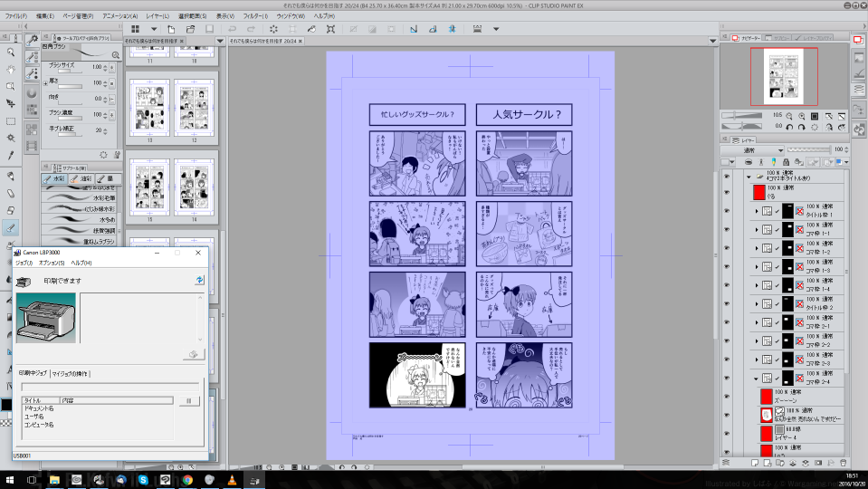Click the refresh icon in printer window
The width and height of the screenshot is (868, 489).
point(197,281)
